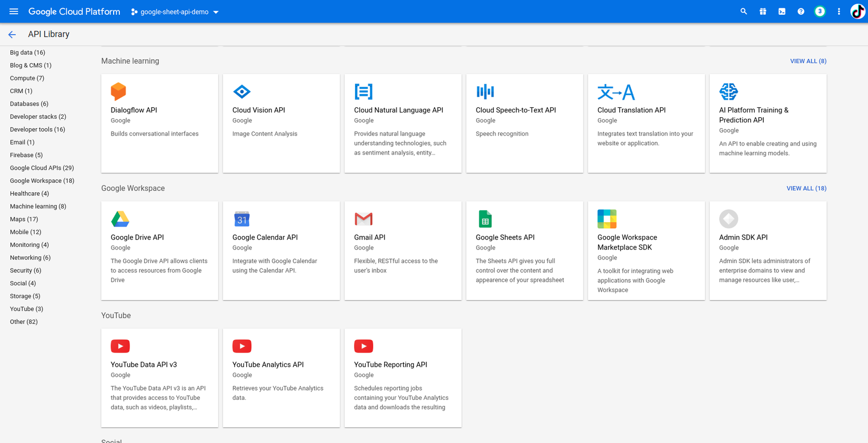Open the Gmail API title
The image size is (868, 443).
pyautogui.click(x=370, y=238)
